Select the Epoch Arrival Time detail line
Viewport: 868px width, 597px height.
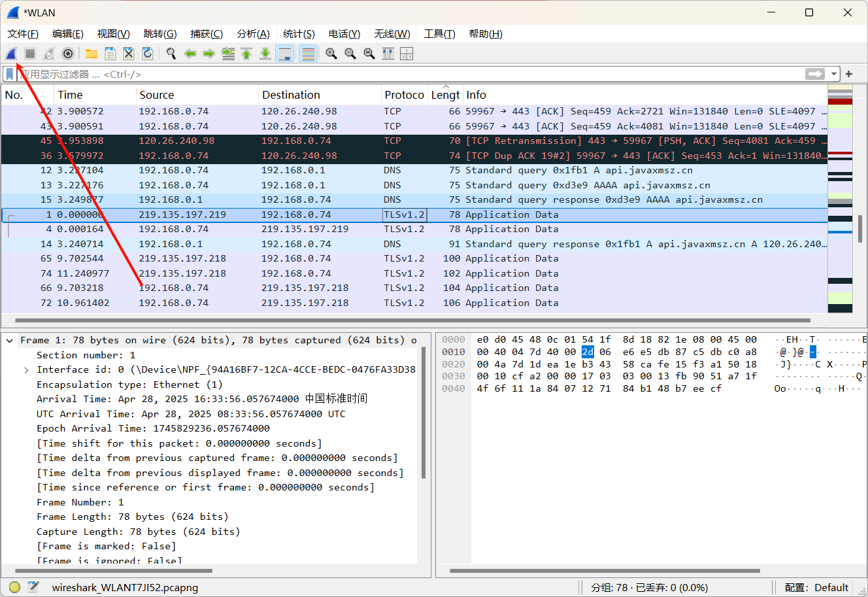click(x=153, y=428)
